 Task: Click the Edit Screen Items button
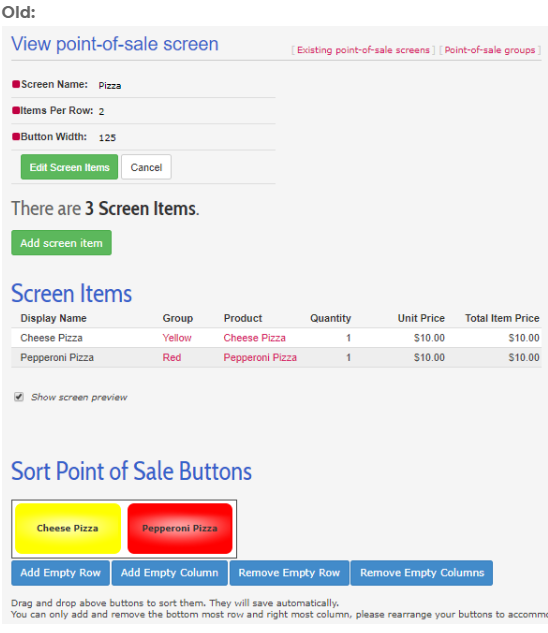[69, 167]
